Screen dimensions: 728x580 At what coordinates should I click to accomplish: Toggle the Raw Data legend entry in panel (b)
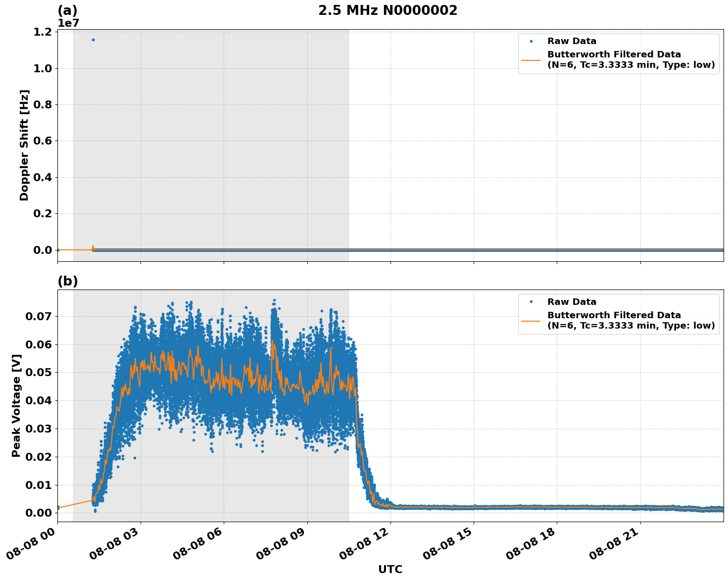tap(572, 301)
